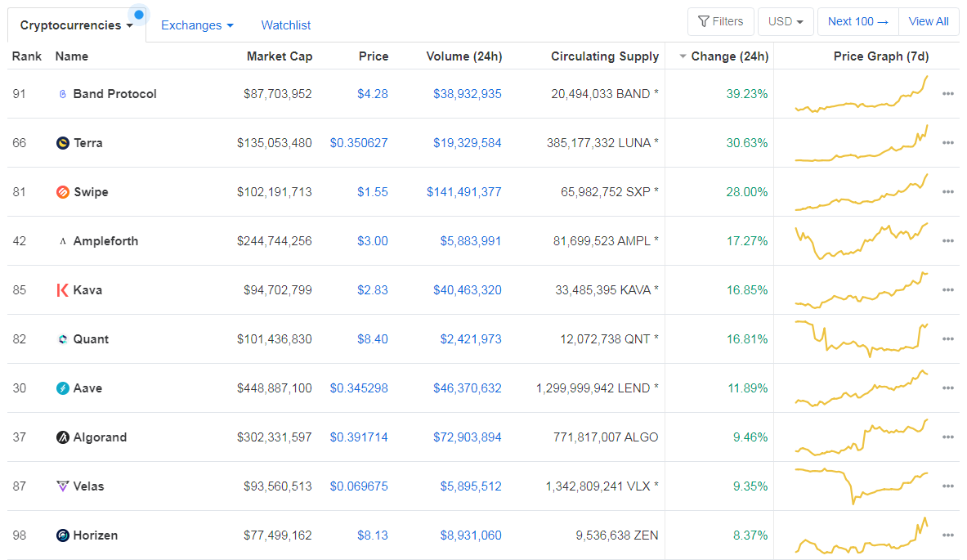Screen dimensions: 967x560
Task: Click the Horizen coin logo
Action: [62, 535]
